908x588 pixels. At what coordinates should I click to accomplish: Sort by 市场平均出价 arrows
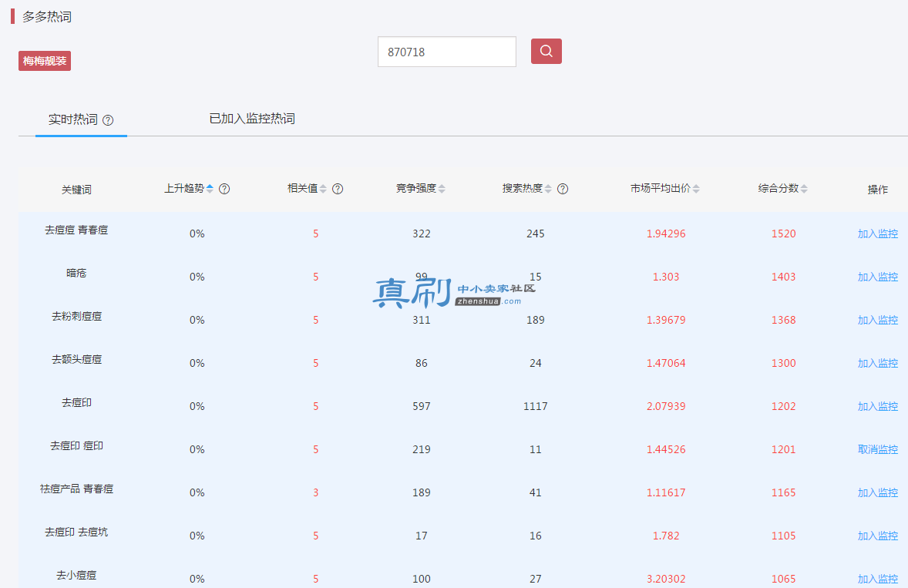pos(696,189)
